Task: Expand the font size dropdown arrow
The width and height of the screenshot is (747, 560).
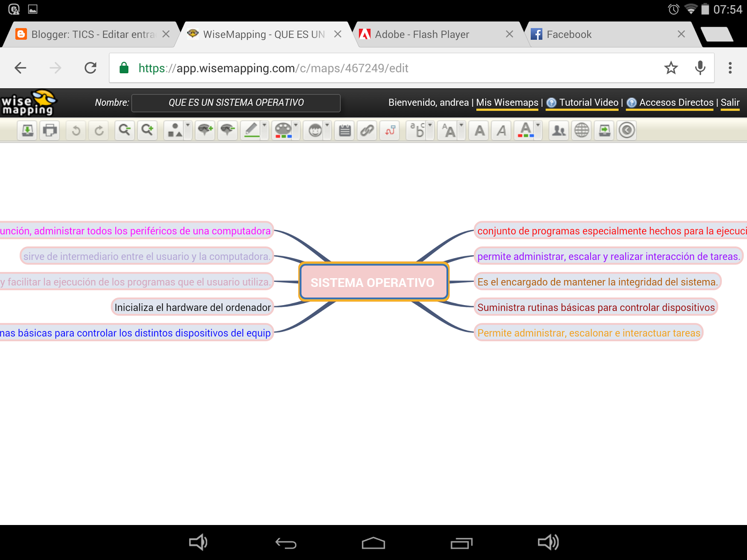Action: click(x=460, y=125)
